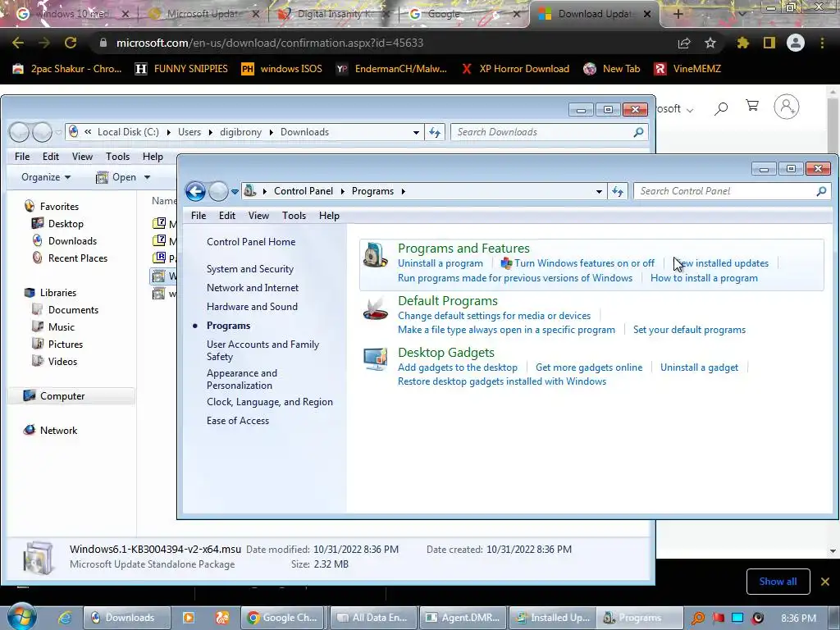Viewport: 840px width, 630px height.
Task: Open Microsoft account sign-in icon
Action: click(787, 107)
